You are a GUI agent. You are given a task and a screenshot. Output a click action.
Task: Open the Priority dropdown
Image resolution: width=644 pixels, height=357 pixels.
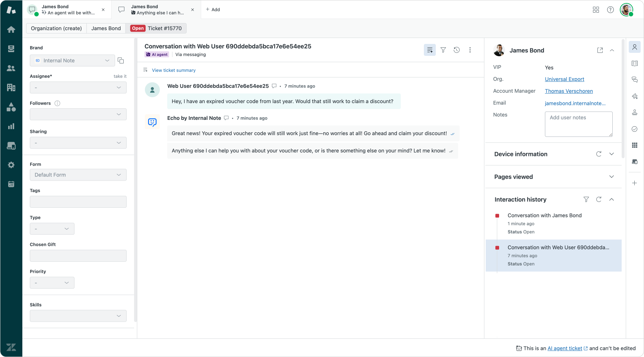52,283
